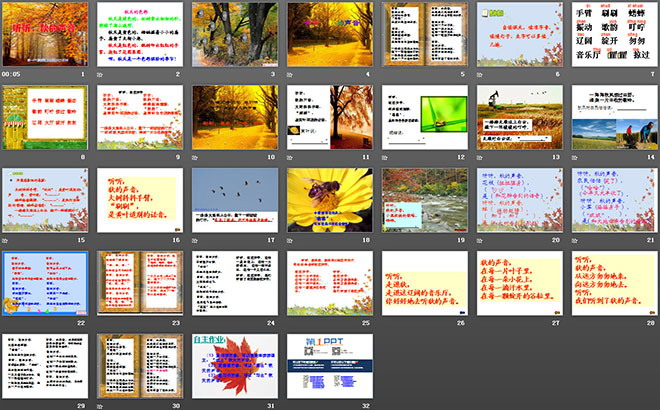Open slide 4 golden path title thumbnail
The height and width of the screenshot is (410, 660).
pos(330,34)
